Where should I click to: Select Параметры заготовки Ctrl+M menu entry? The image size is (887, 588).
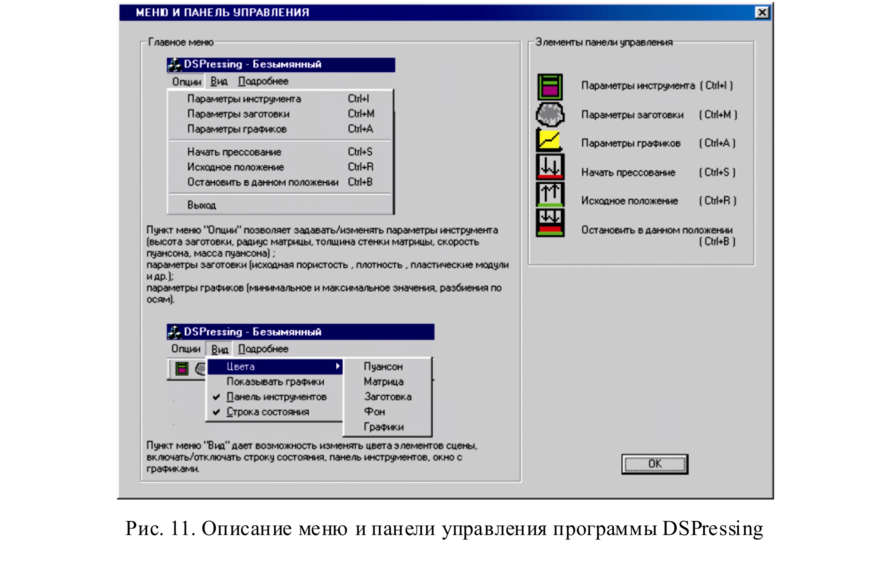pos(280,114)
